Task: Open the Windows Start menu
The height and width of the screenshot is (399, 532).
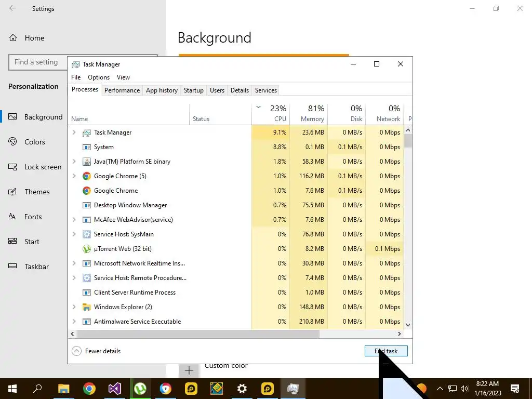Action: click(12, 389)
